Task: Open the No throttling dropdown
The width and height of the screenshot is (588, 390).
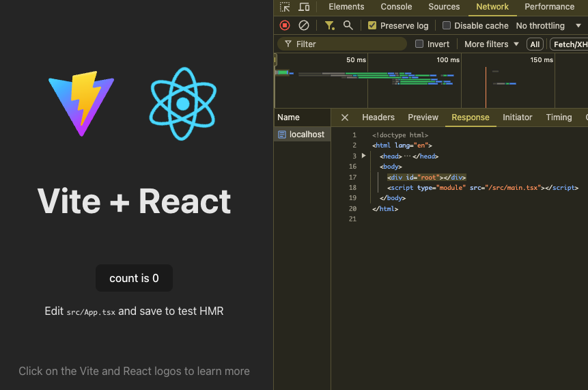Action: coord(548,25)
